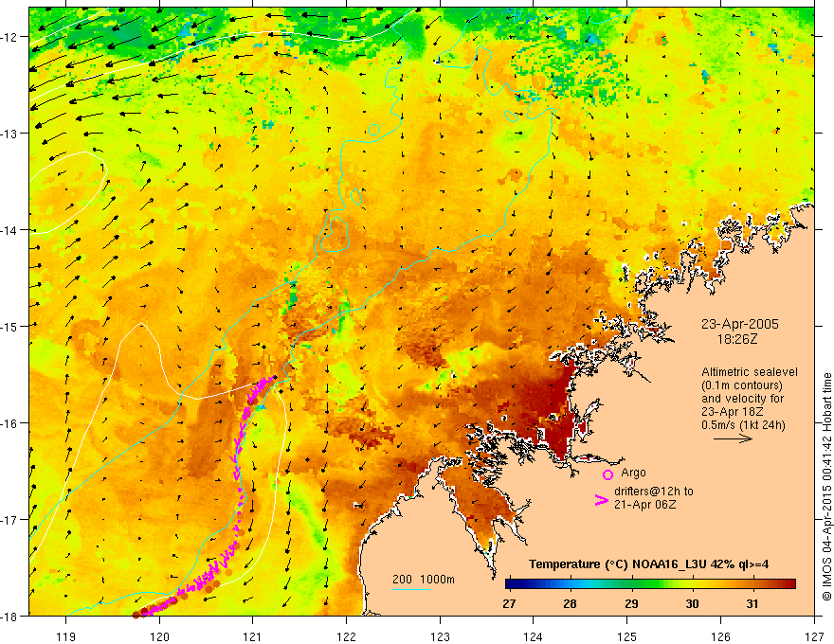This screenshot has height=644, width=834.
Task: Click the '31' tick label on colour bar
Action: pyautogui.click(x=752, y=604)
